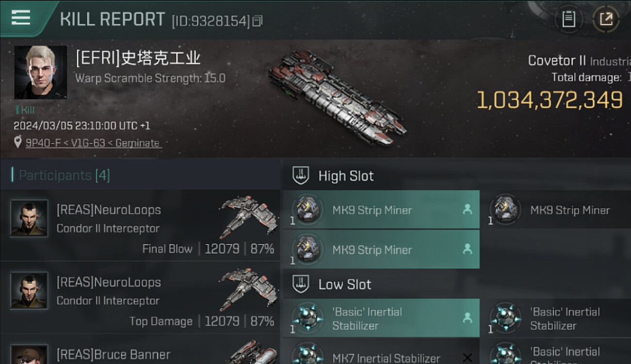Open Final Blow NeuroLoops portrait

coord(29,218)
